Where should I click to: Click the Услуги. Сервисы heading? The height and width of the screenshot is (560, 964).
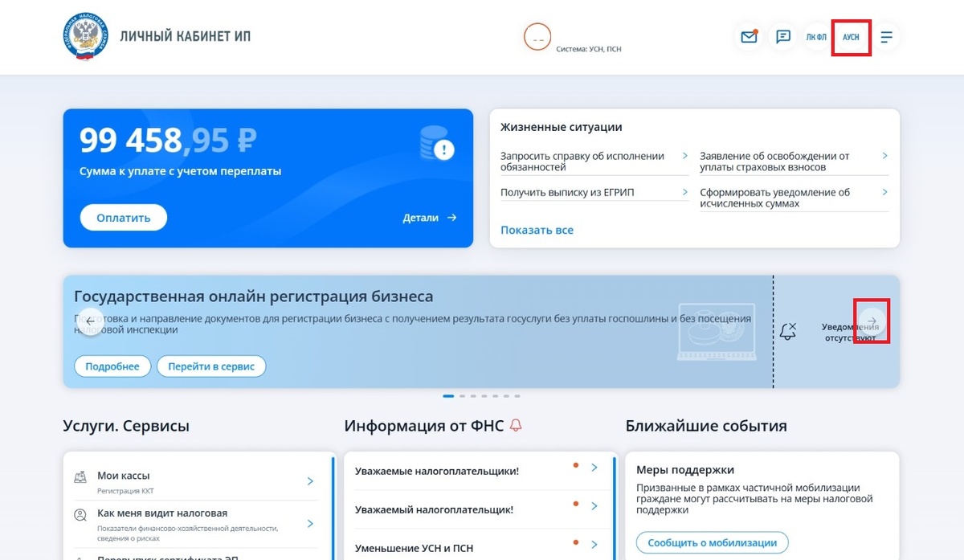[126, 426]
